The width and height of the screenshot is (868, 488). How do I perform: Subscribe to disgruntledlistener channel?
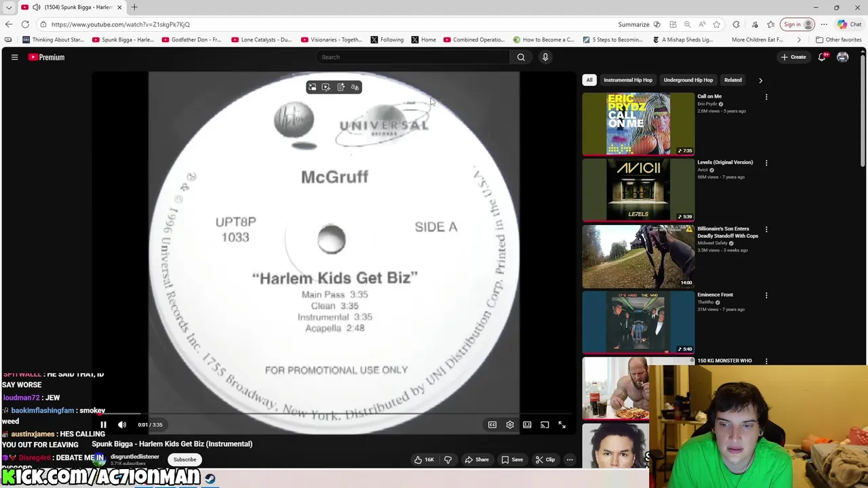(184, 460)
